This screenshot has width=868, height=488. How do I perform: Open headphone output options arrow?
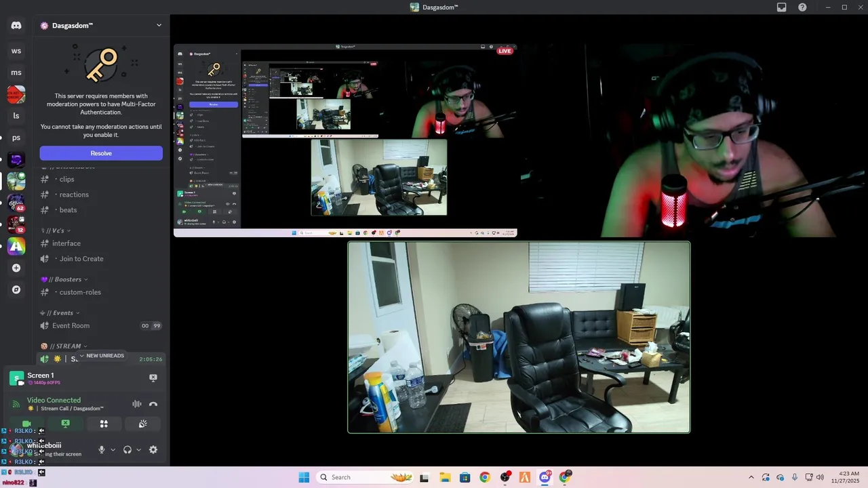[x=138, y=449]
